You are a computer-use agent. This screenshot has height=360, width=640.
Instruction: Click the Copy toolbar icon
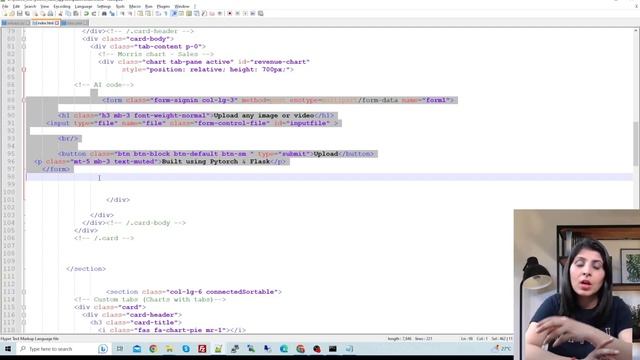(69, 13)
